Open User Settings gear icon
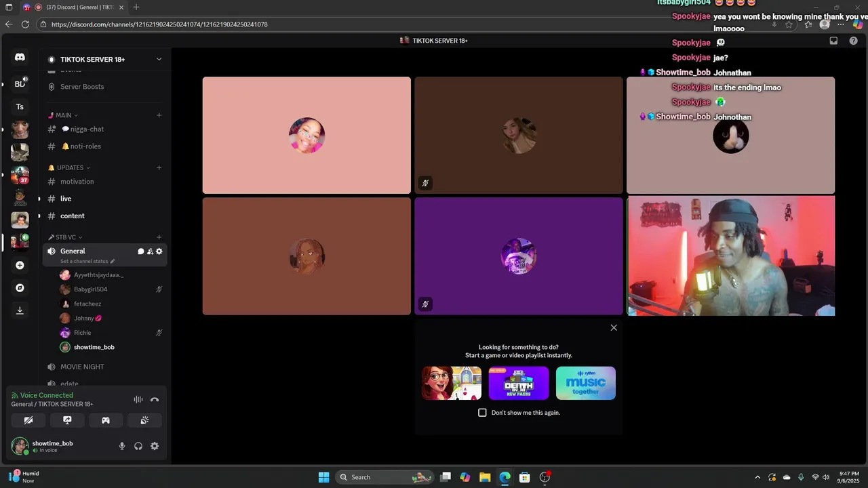Image resolution: width=868 pixels, height=488 pixels. pos(155,446)
